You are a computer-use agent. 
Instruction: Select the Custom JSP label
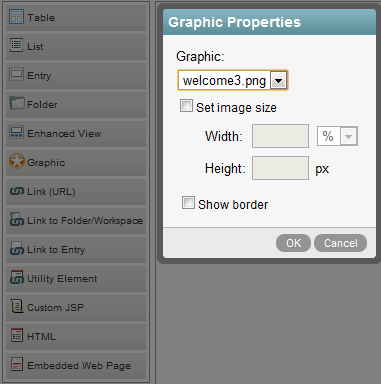click(55, 307)
